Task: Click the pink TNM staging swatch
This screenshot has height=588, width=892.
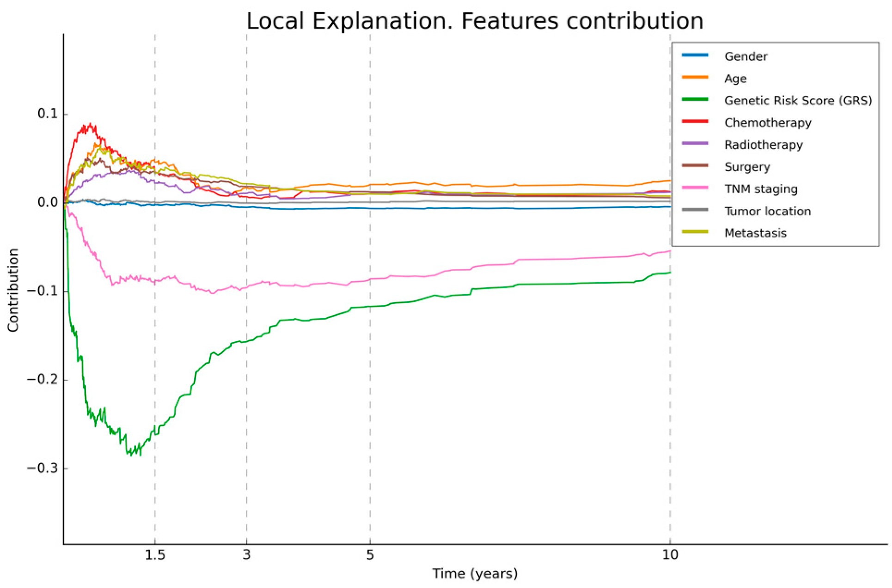Action: [695, 188]
